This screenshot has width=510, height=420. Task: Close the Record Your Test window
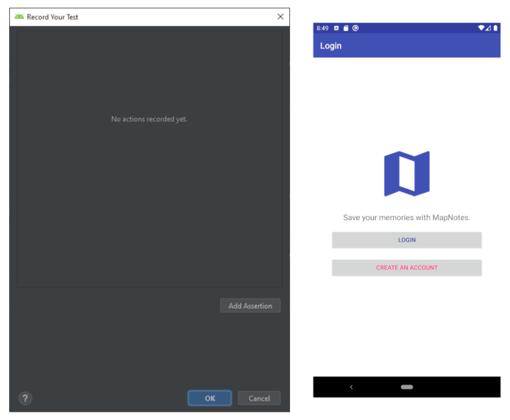(280, 17)
